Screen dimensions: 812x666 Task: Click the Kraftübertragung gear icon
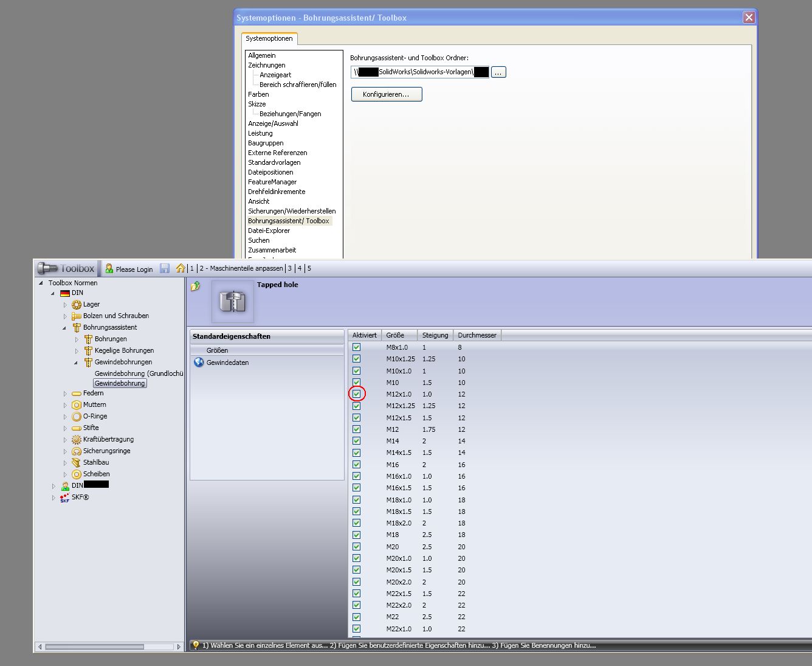(77, 440)
